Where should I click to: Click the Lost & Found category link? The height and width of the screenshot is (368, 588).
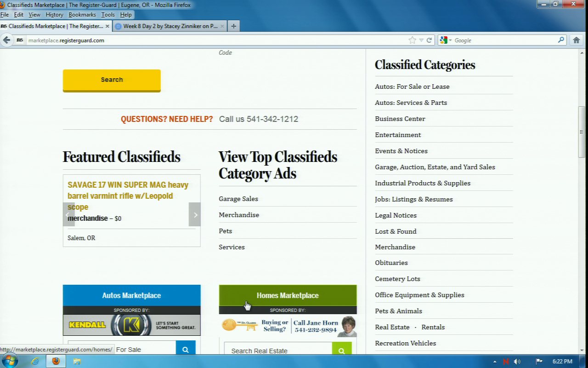(x=396, y=231)
